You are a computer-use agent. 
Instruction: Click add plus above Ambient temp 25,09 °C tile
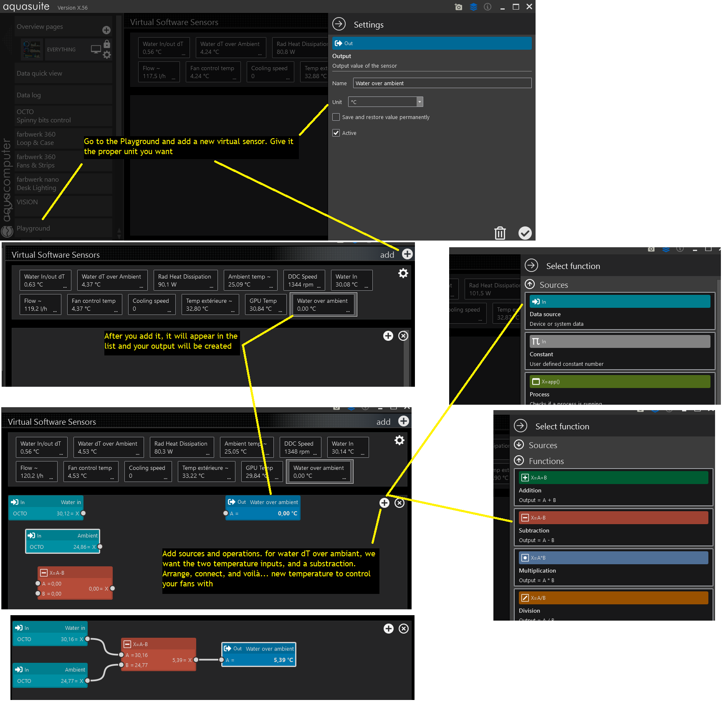tap(407, 254)
